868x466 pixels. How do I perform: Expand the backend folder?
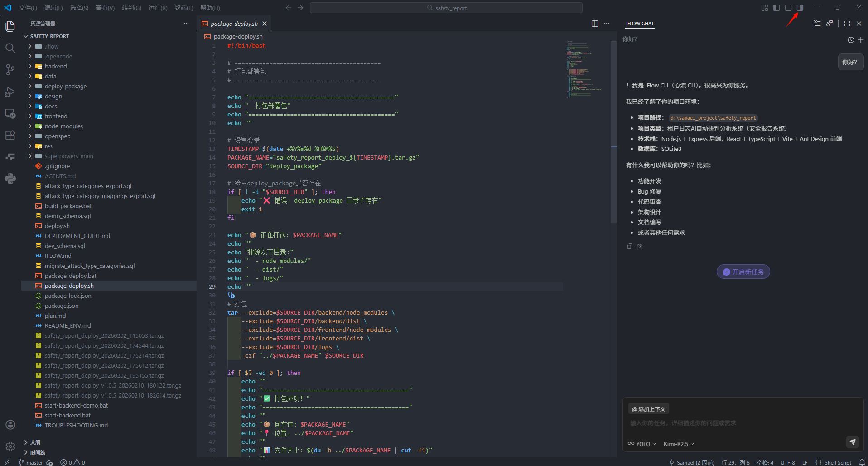point(56,66)
